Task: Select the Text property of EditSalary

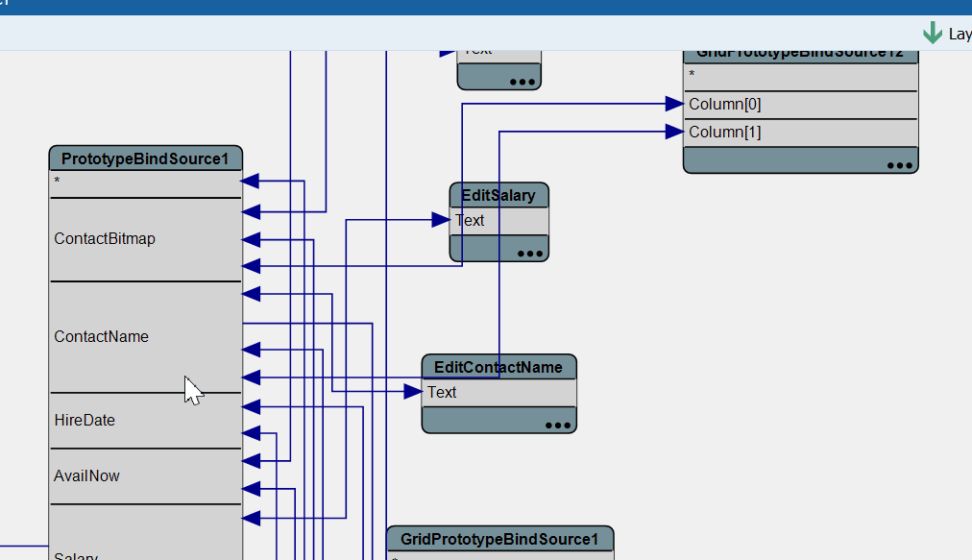Action: click(471, 221)
